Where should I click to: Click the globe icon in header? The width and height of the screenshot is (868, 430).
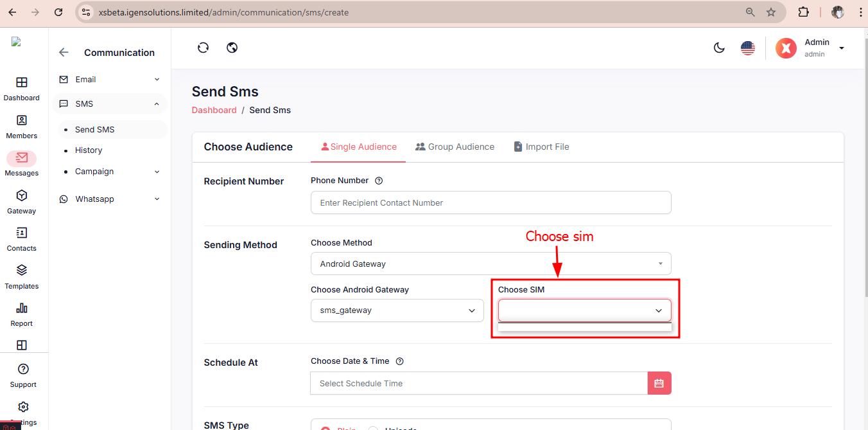tap(232, 48)
